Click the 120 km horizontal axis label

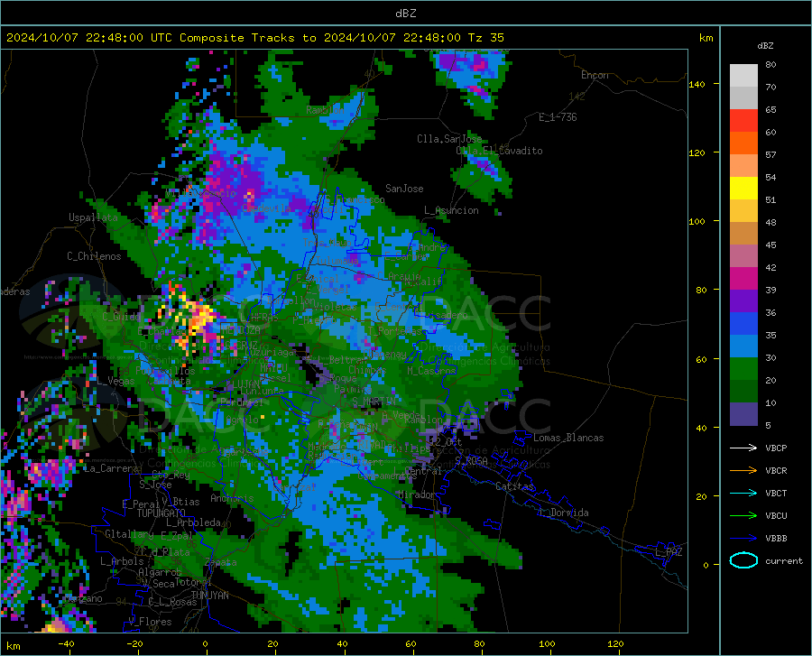point(615,644)
